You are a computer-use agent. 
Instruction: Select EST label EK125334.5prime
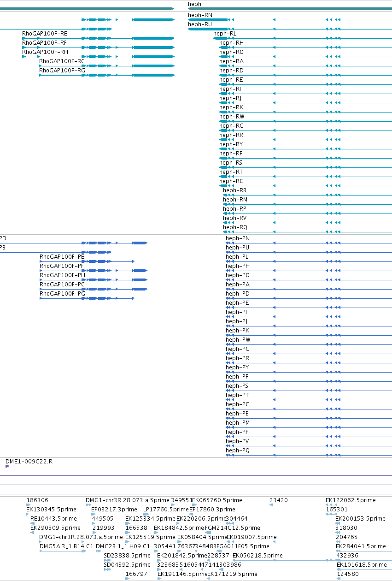(x=150, y=519)
